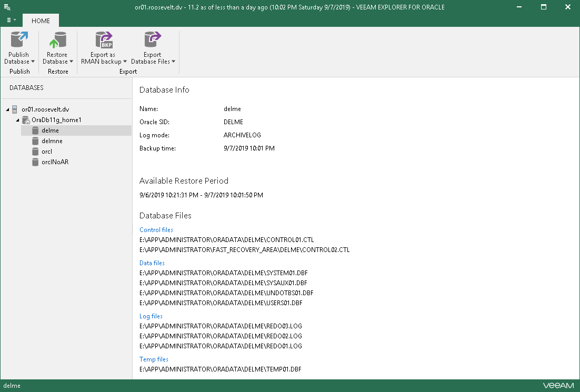Click the backup time 9/7/2019 10:01 PM
The image size is (580, 392).
[249, 148]
